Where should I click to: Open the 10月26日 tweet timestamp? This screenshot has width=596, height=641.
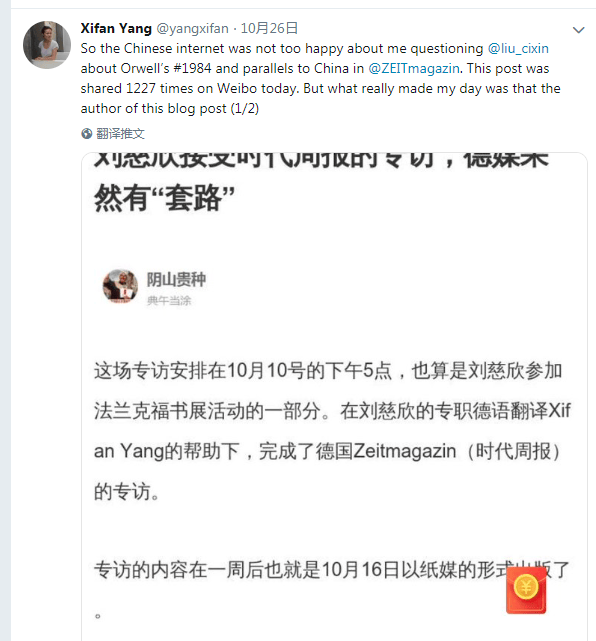[269, 29]
